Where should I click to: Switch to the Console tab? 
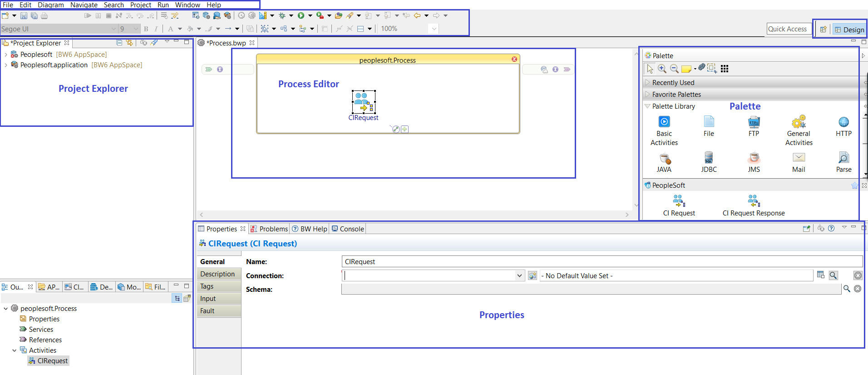(x=348, y=229)
